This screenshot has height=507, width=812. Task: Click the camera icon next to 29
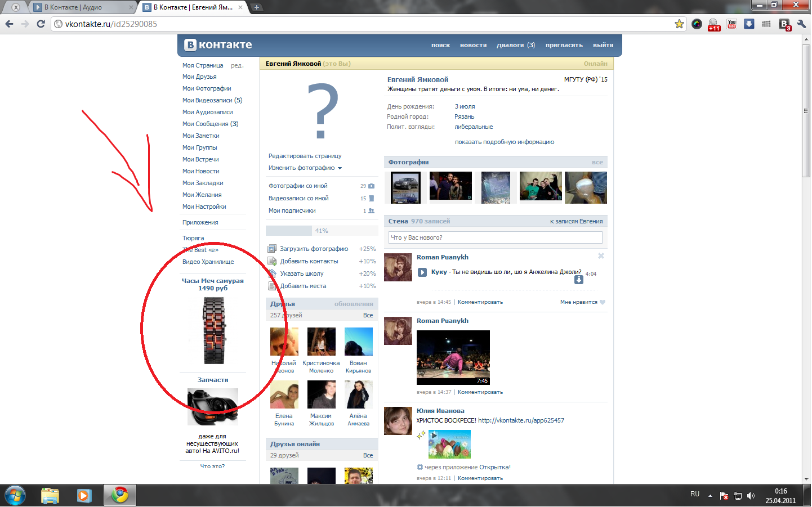tap(371, 186)
